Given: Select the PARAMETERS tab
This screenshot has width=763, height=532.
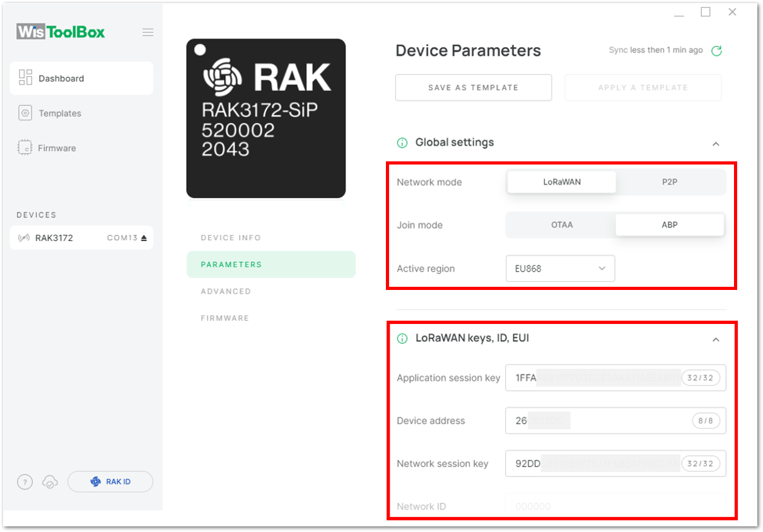Looking at the screenshot, I should click(271, 265).
